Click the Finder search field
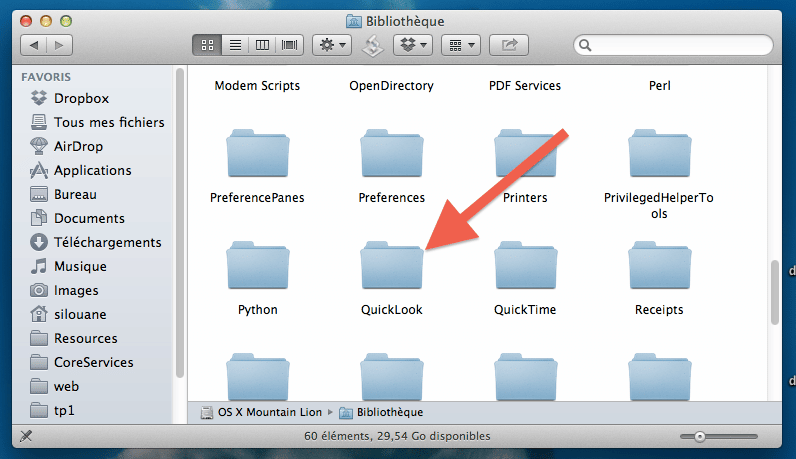The width and height of the screenshot is (796, 459). tap(673, 45)
